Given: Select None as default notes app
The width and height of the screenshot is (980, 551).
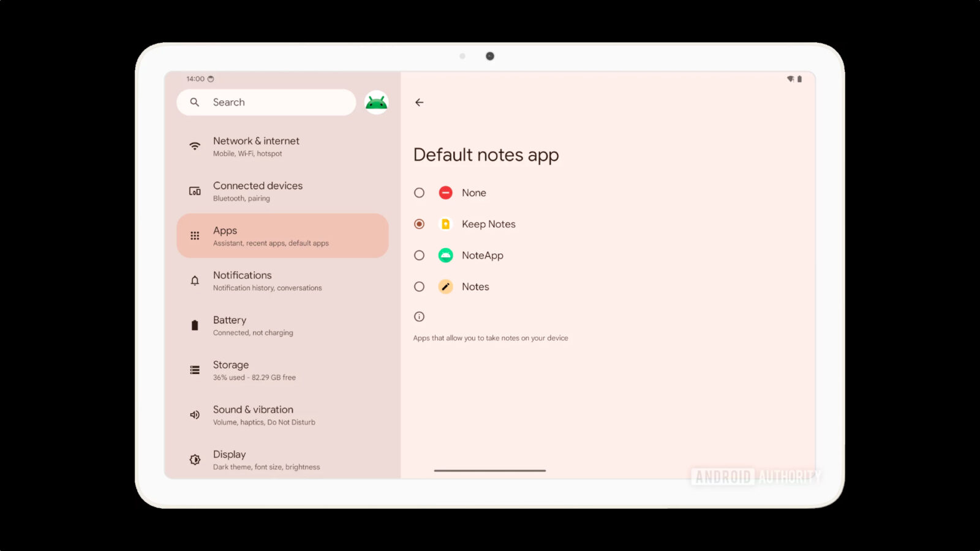Looking at the screenshot, I should (419, 192).
